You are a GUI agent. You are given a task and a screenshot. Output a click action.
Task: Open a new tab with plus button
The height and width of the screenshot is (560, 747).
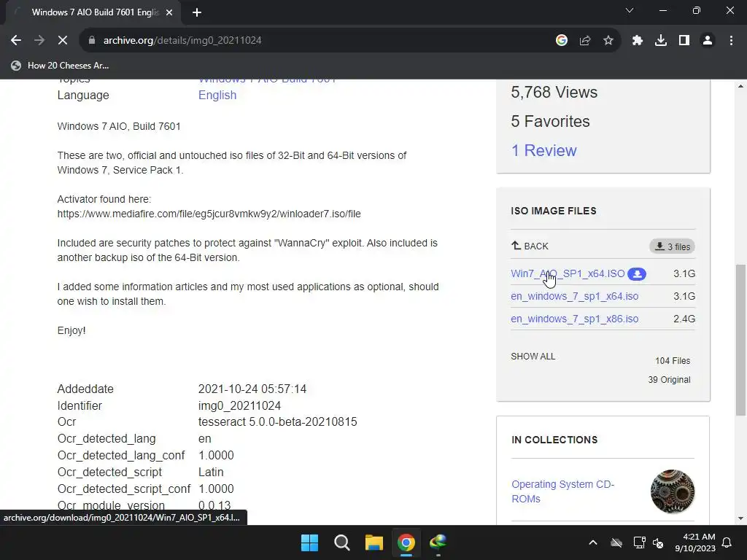point(197,12)
